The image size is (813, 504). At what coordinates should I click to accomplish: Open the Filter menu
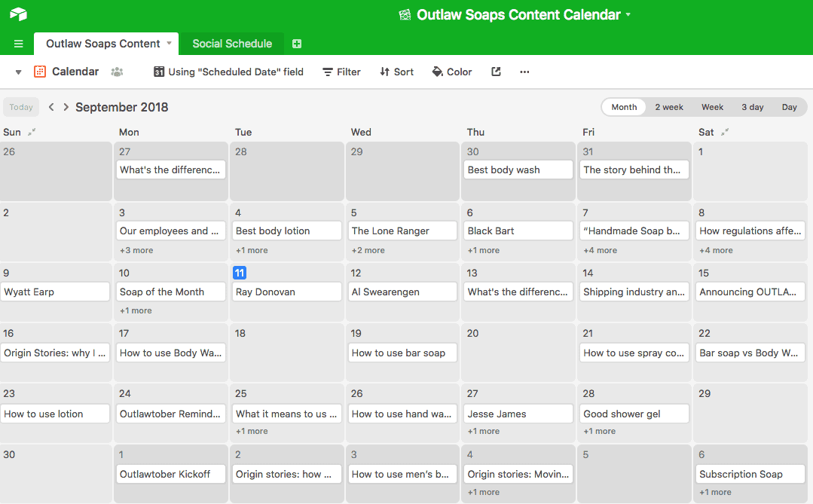click(341, 72)
